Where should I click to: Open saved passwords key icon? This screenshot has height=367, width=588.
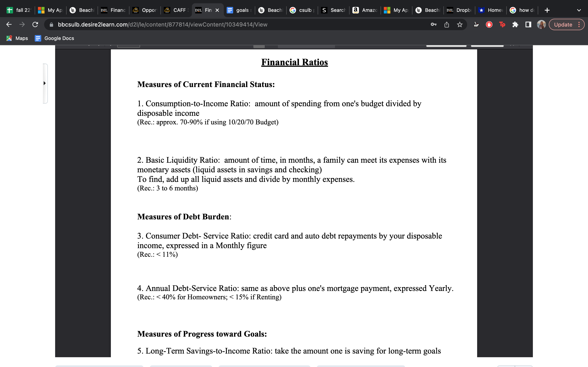(x=433, y=24)
